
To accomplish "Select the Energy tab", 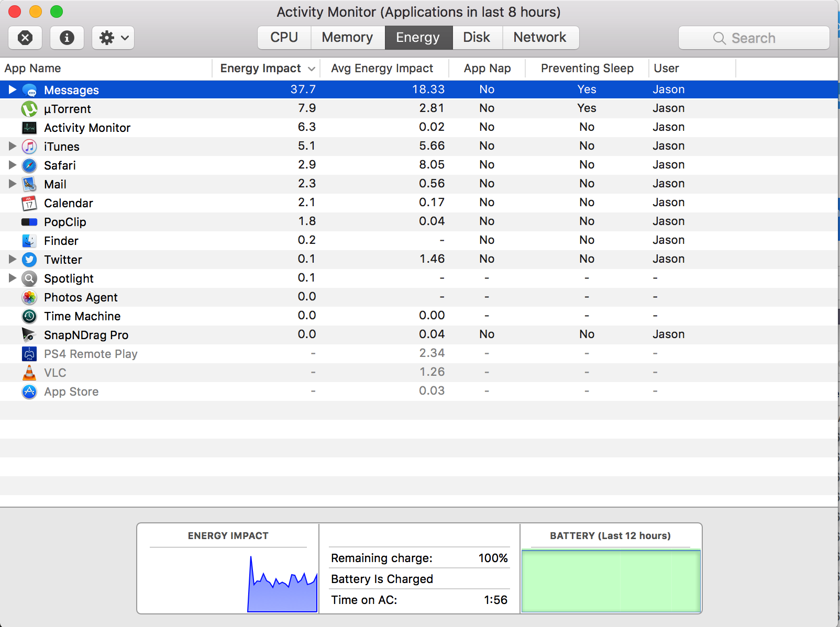I will (x=418, y=38).
